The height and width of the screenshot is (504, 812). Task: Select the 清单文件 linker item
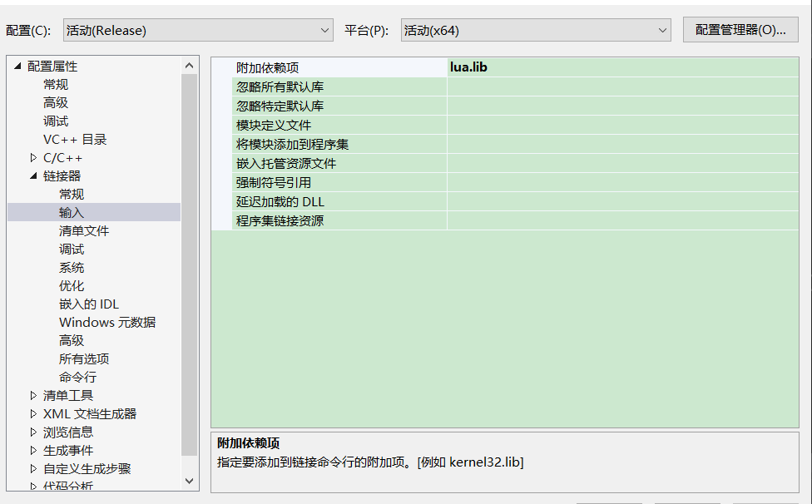click(84, 230)
